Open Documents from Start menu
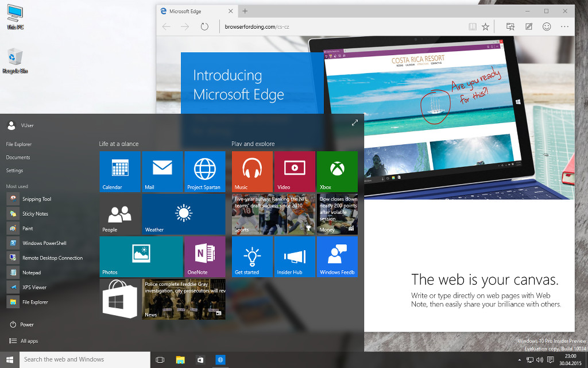 [18, 158]
